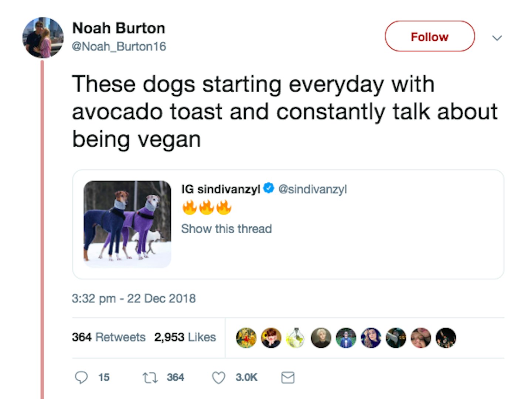
Task: Open Show this thread link
Action: [226, 229]
